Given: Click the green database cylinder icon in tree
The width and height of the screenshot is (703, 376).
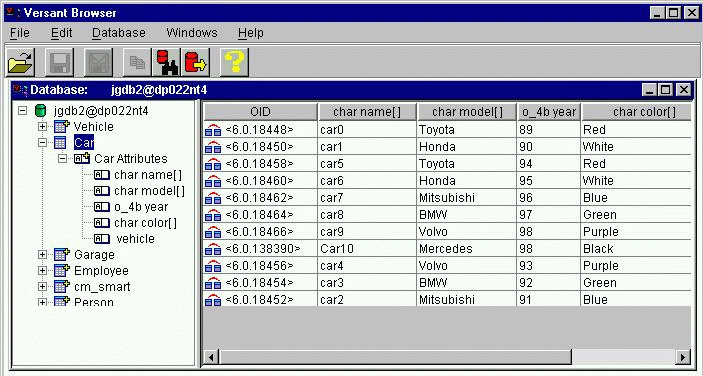Looking at the screenshot, I should coord(41,111).
